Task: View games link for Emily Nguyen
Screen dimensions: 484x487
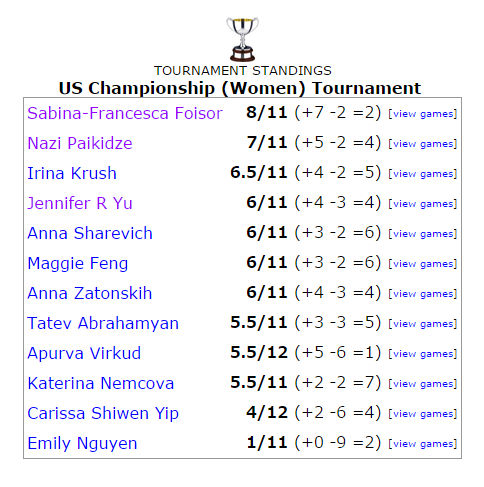Action: 423,444
